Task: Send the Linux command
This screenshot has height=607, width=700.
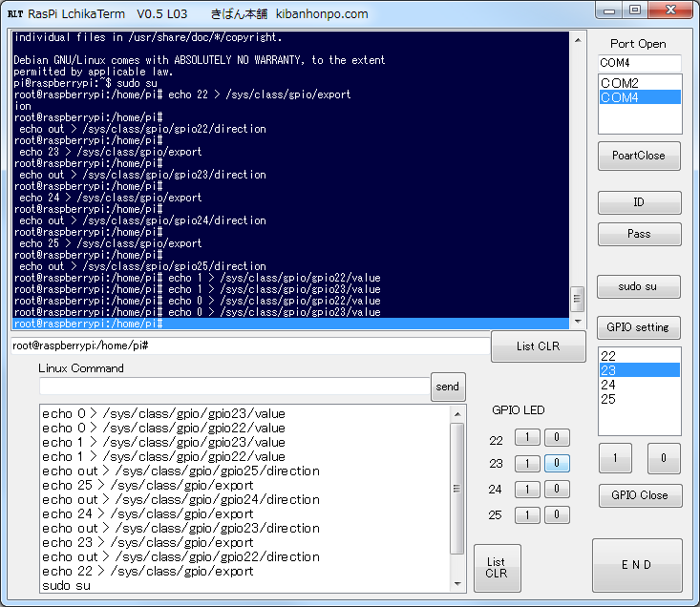Action: pos(448,387)
